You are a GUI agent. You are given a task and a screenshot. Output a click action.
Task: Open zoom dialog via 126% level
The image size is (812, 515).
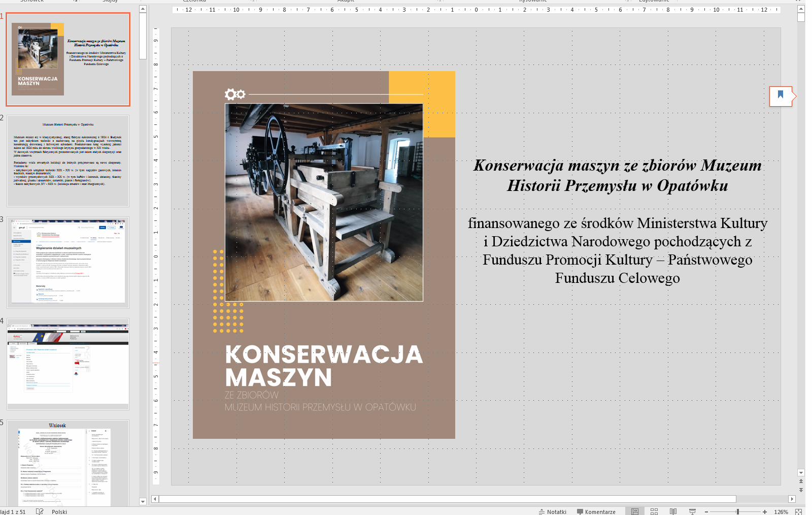click(781, 511)
